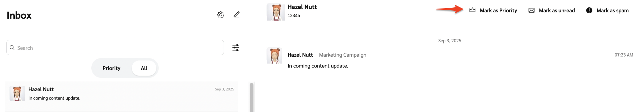The width and height of the screenshot is (644, 112).
Task: Click Mark as unread text
Action: pos(557,10)
